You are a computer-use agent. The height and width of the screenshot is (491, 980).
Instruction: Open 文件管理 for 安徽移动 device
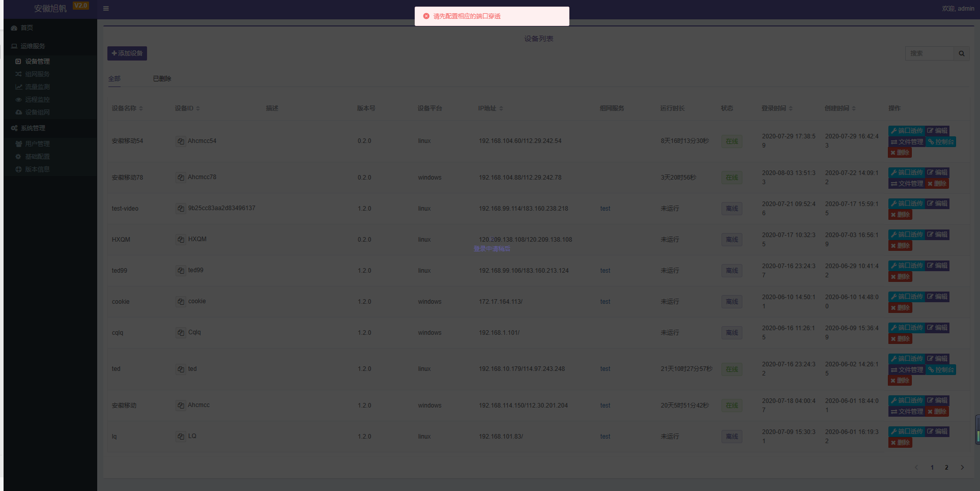[x=907, y=412]
